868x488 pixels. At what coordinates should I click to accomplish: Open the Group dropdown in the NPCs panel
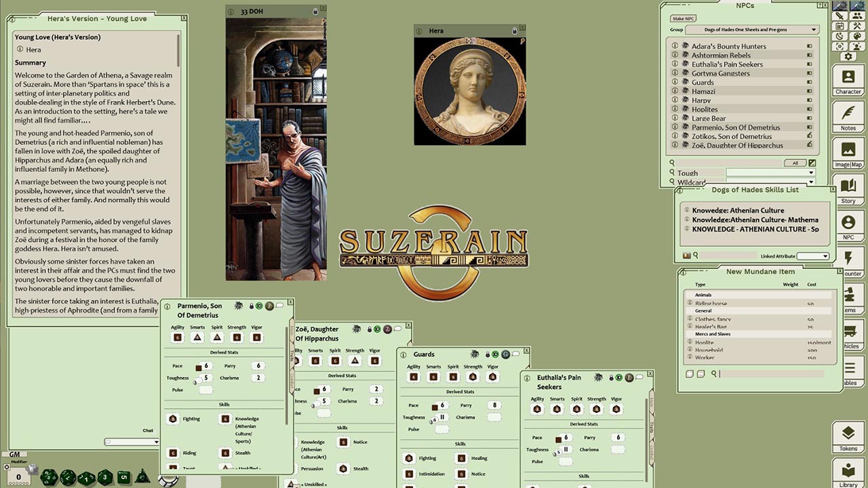tap(751, 30)
